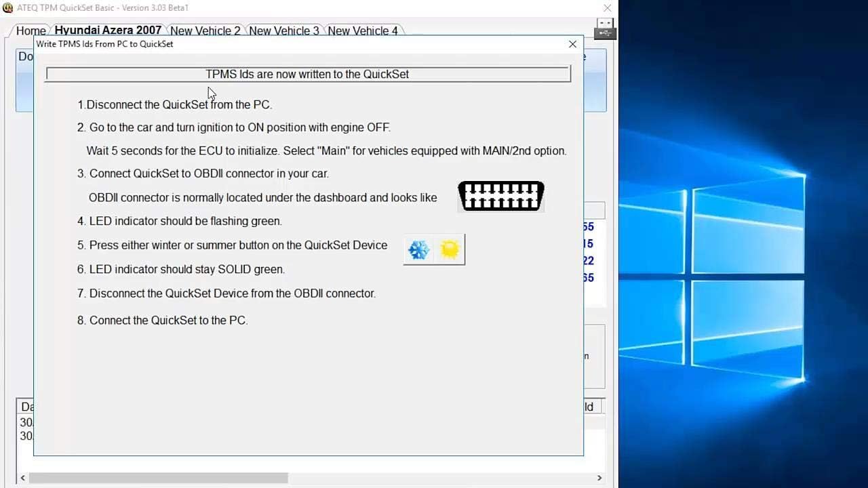Switch to the Home tab
The image size is (868, 488).
coord(31,30)
